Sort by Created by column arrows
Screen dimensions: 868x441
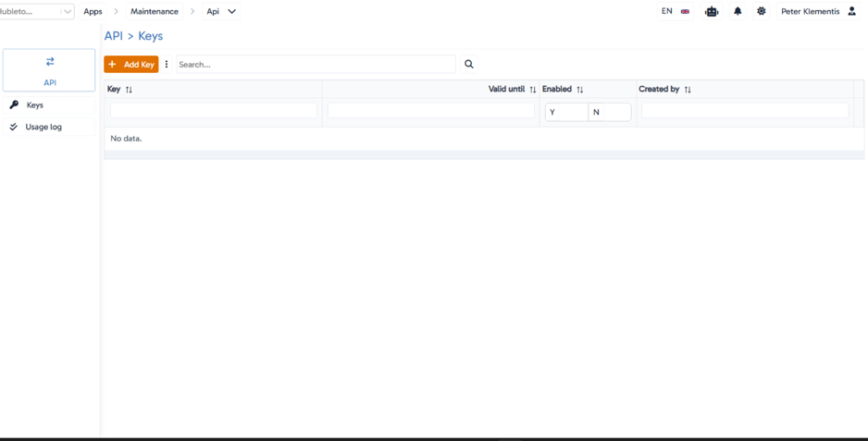pyautogui.click(x=687, y=90)
